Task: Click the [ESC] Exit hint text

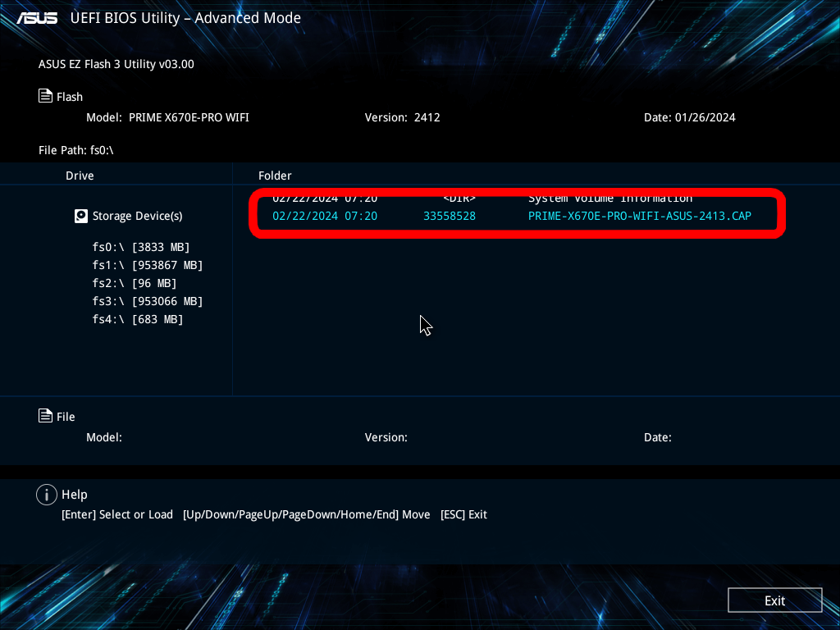Action: [x=463, y=514]
